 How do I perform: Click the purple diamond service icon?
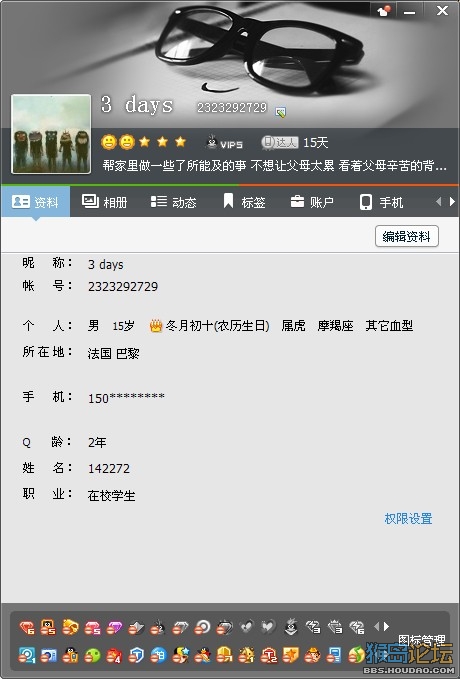114,627
